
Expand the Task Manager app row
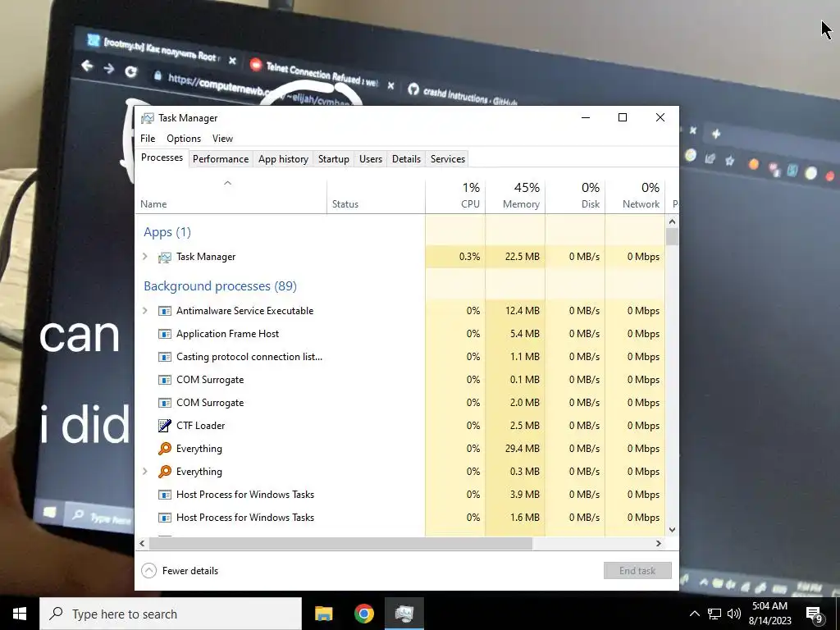pyautogui.click(x=144, y=257)
